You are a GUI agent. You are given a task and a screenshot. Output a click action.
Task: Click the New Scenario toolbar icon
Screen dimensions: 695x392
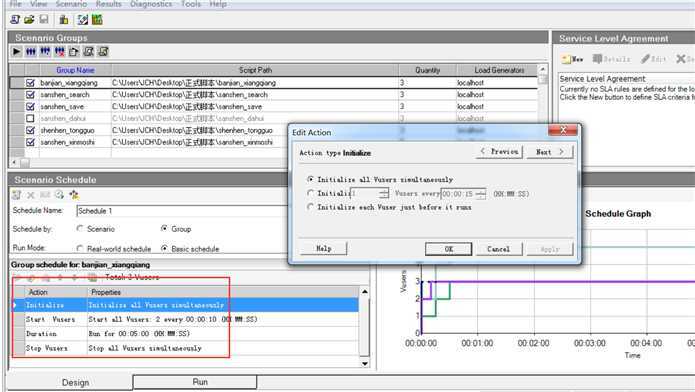point(15,20)
